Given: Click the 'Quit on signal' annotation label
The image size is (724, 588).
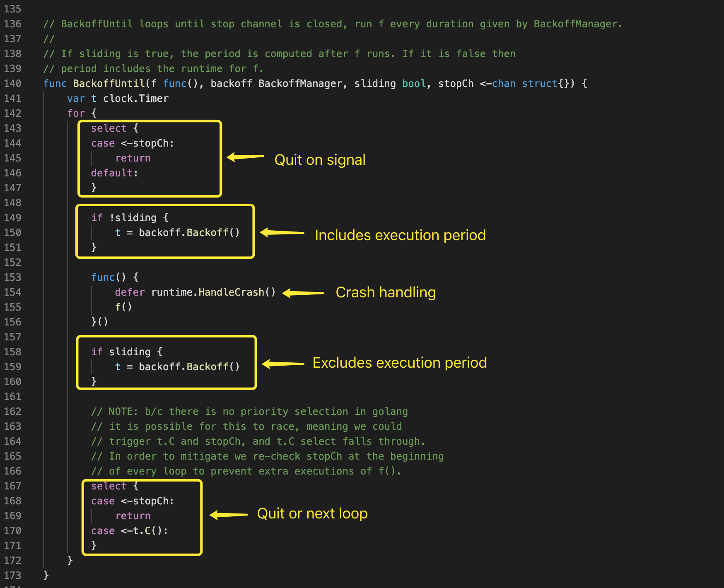Looking at the screenshot, I should pyautogui.click(x=320, y=160).
